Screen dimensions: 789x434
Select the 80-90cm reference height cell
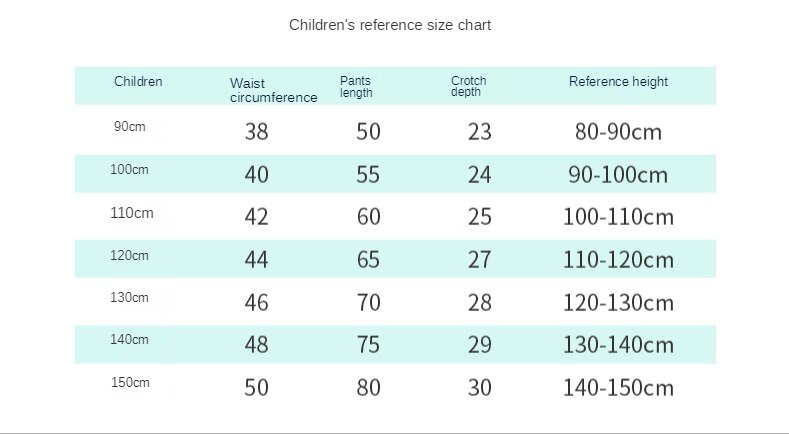pos(618,132)
